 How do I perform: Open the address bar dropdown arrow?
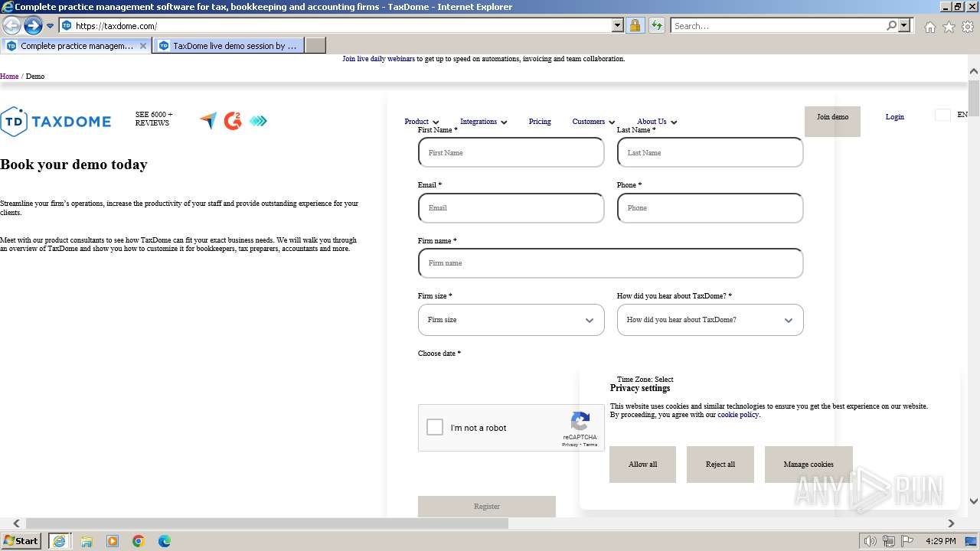[618, 25]
